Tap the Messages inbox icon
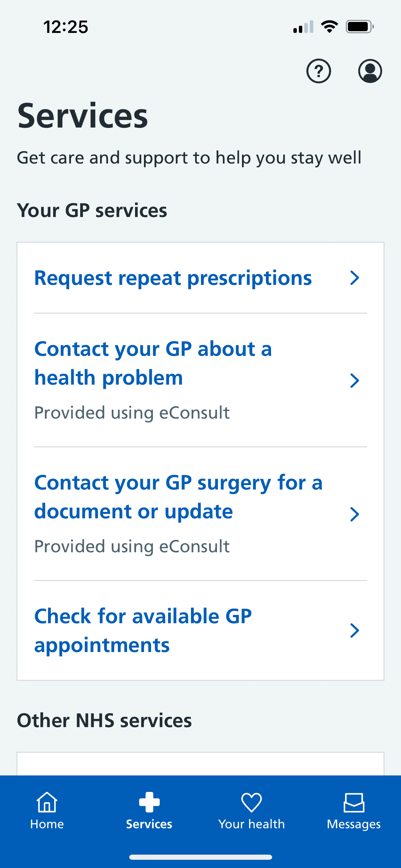 click(354, 803)
